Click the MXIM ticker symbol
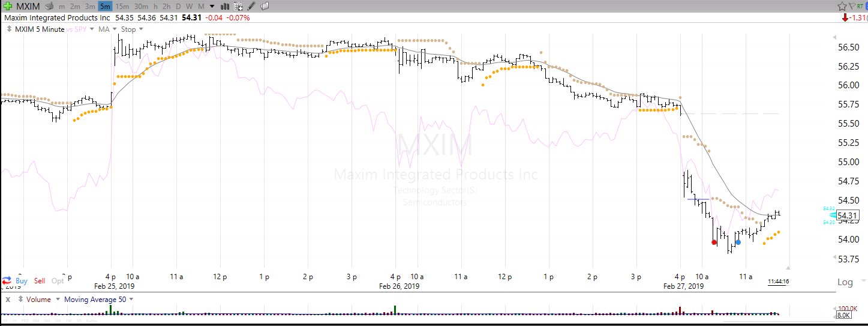The image size is (868, 326). coord(28,7)
